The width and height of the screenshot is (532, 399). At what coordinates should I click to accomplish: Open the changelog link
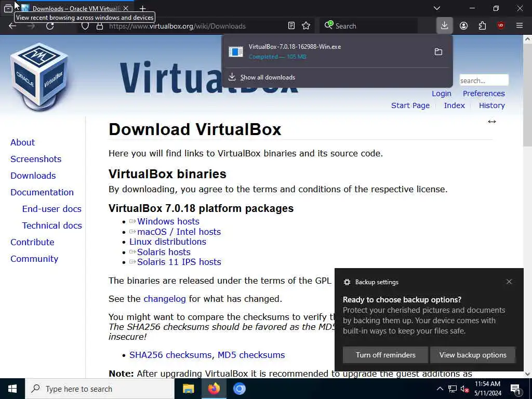click(165, 299)
